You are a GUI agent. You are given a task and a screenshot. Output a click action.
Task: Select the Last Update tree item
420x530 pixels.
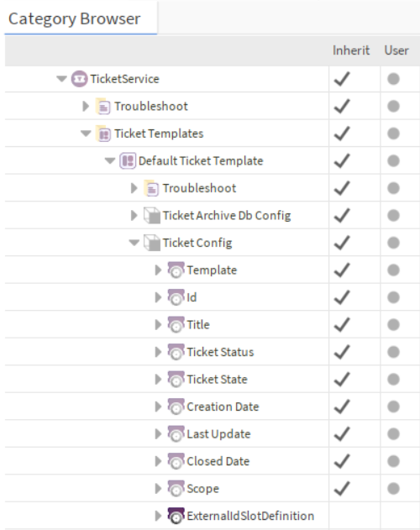click(218, 434)
